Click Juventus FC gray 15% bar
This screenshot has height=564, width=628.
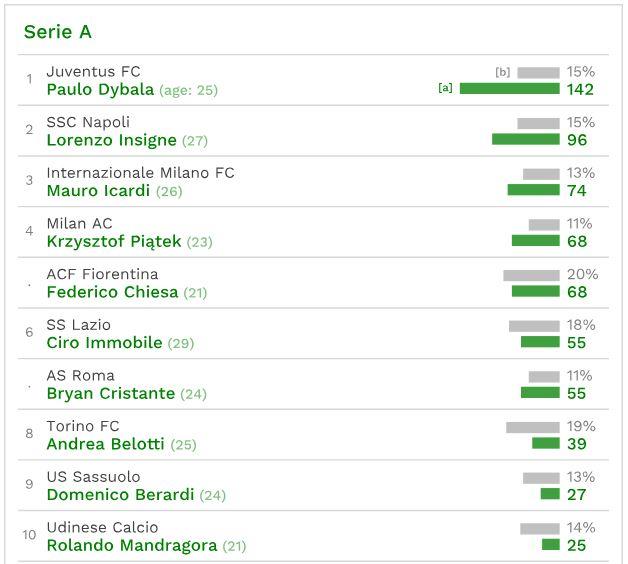coord(538,72)
